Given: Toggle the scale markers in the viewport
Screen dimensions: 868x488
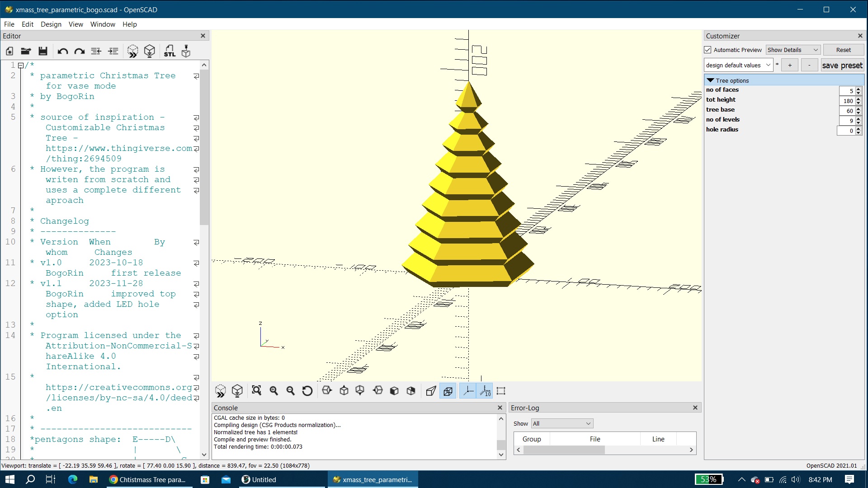Looking at the screenshot, I should coord(485,391).
